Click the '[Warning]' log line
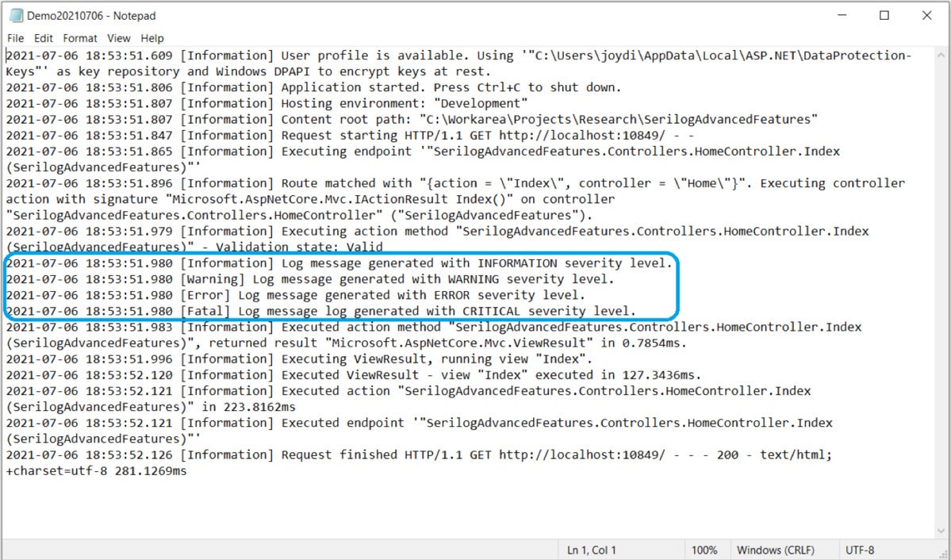This screenshot has height=560, width=951. pos(310,279)
